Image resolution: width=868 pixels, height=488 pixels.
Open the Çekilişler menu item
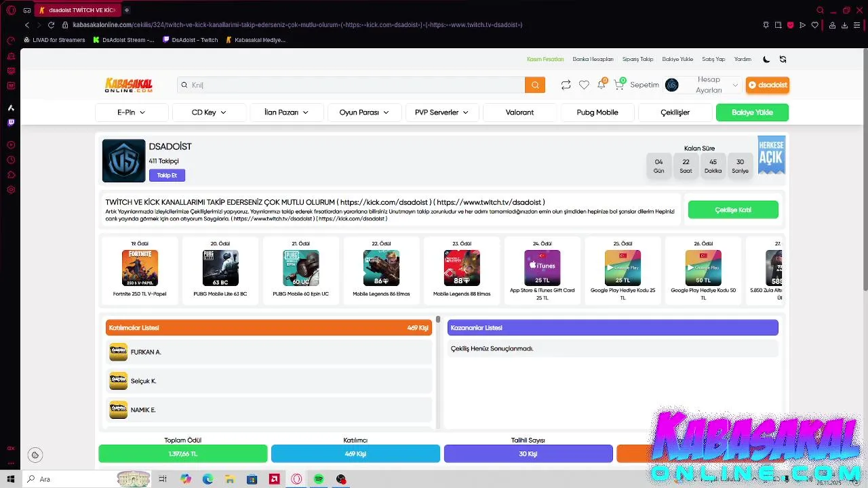point(675,113)
